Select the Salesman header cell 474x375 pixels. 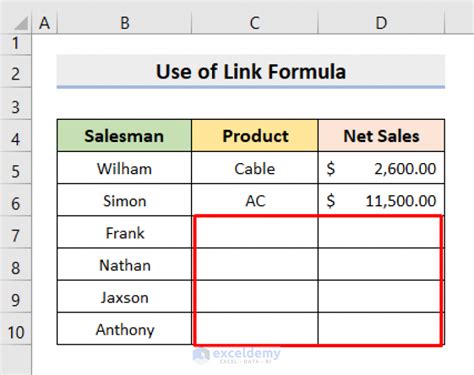point(124,136)
